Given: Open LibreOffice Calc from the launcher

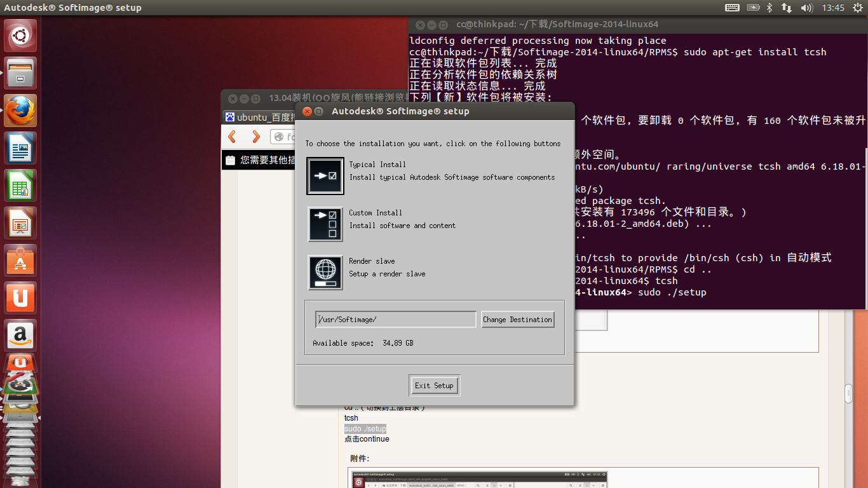Looking at the screenshot, I should pyautogui.click(x=20, y=186).
